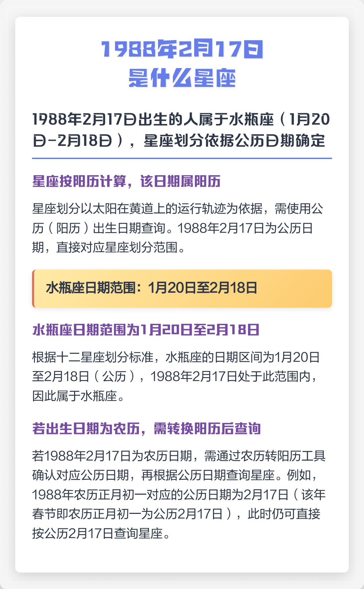The image size is (364, 589).
Task: Click paragraph line starting "星座划分以太阳在黄道上"
Action: (x=178, y=209)
